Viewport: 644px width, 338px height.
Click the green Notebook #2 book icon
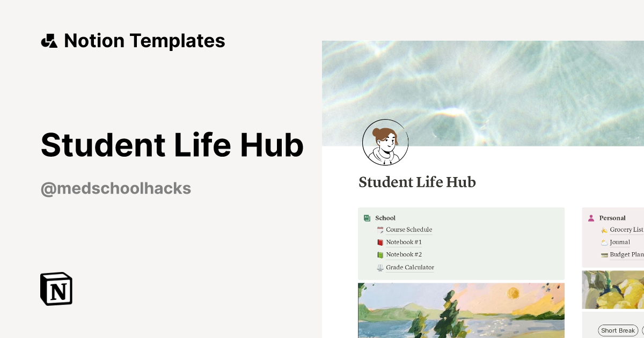(380, 255)
